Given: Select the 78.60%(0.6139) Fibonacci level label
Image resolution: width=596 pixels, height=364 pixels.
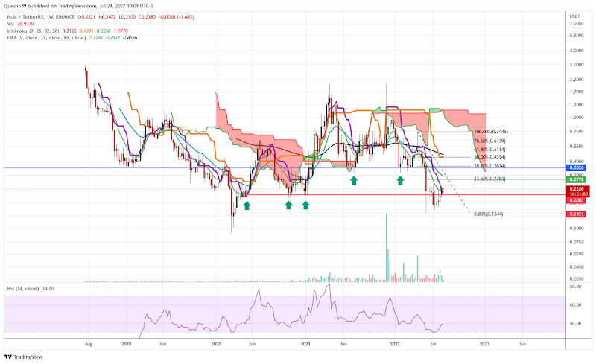Looking at the screenshot, I should tap(489, 141).
